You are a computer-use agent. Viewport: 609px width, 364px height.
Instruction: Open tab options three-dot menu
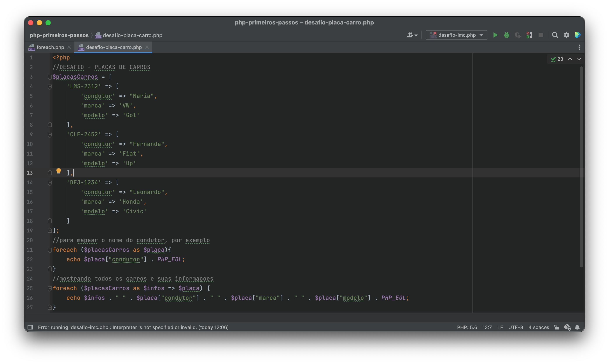[x=579, y=47]
